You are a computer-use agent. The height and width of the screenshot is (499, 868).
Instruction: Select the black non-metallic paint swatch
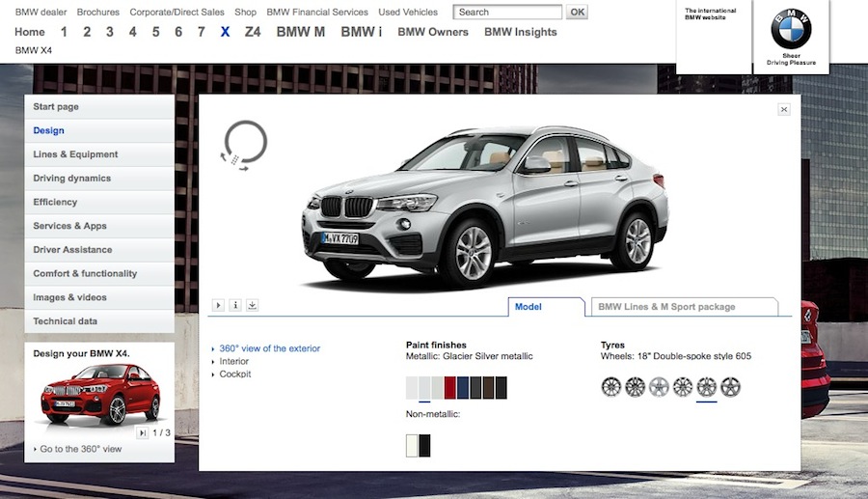pyautogui.click(x=424, y=445)
